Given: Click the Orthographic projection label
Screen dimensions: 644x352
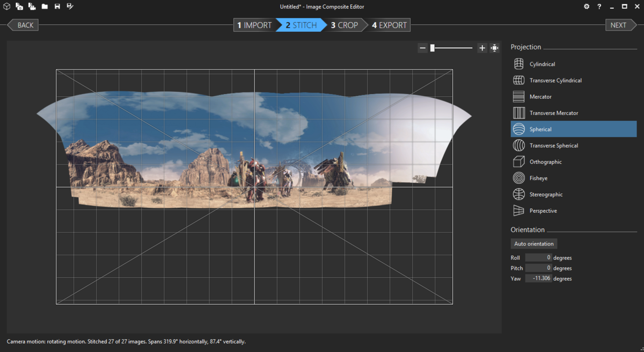Looking at the screenshot, I should (x=546, y=162).
